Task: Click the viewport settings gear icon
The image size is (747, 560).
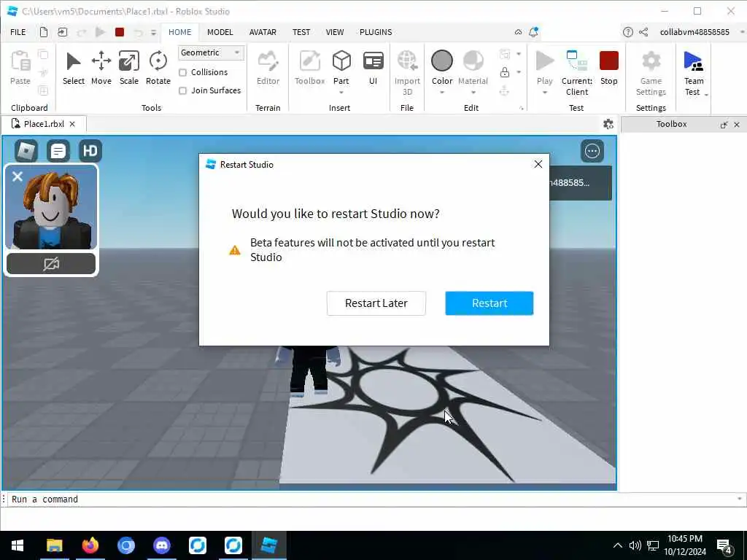Action: pyautogui.click(x=608, y=124)
